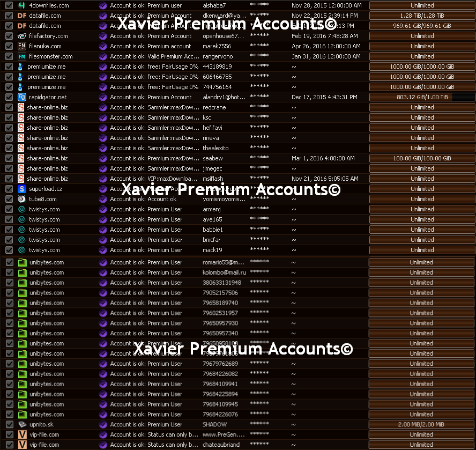Click the status checkmark icon for babbie1
The width and height of the screenshot is (476, 450).
click(x=103, y=230)
